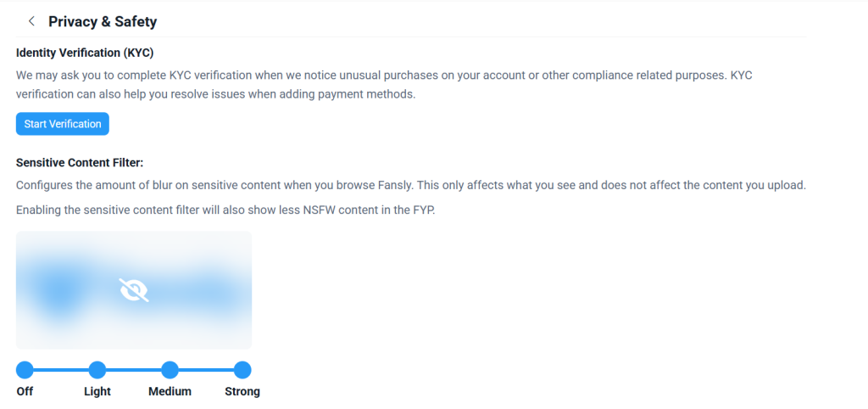Click the Off label under slider
Viewport: 868px width, 409px height.
[25, 391]
